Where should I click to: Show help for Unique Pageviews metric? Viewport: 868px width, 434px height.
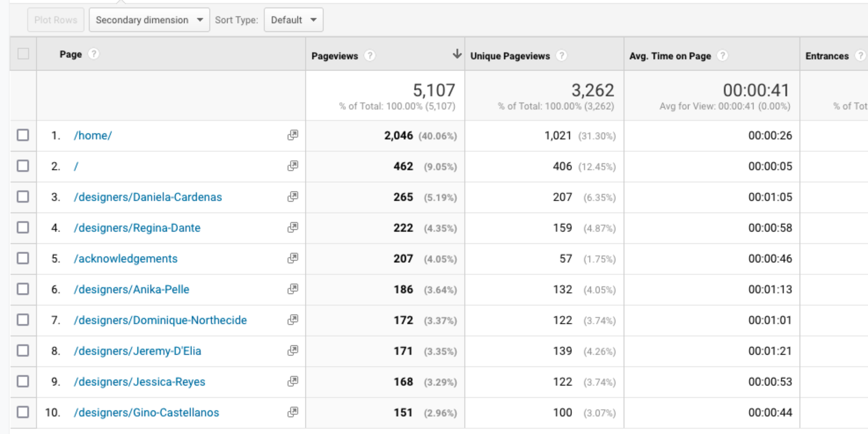click(x=561, y=56)
